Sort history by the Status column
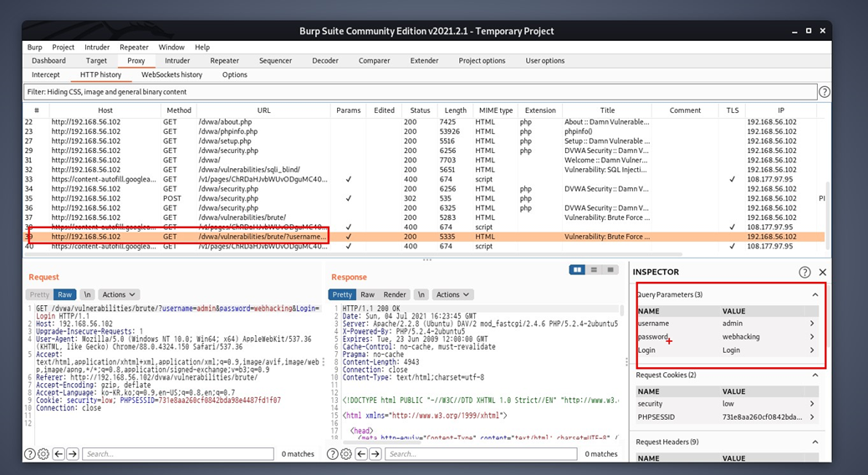 tap(420, 110)
